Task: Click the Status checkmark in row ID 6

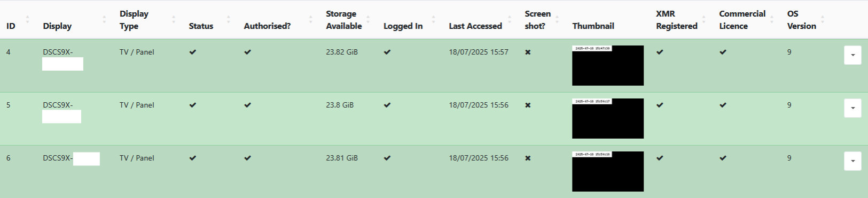Action: (x=193, y=158)
